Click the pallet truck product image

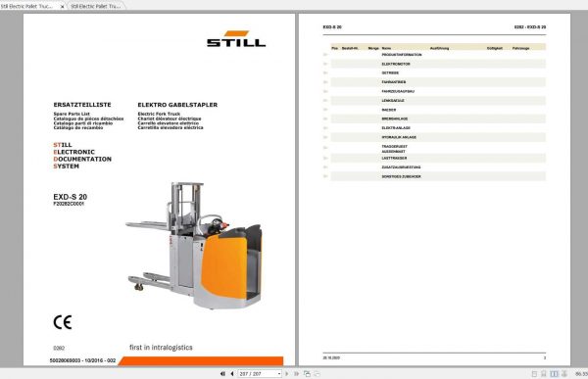tap(193, 245)
